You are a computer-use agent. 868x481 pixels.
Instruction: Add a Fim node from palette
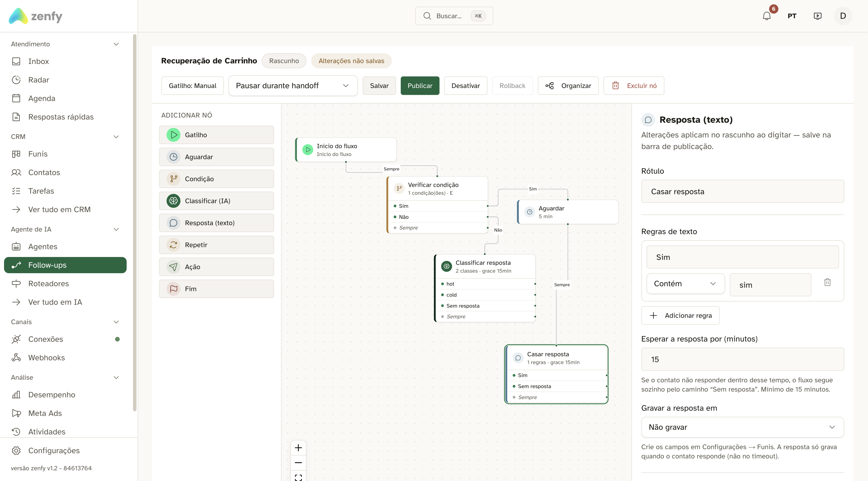216,289
